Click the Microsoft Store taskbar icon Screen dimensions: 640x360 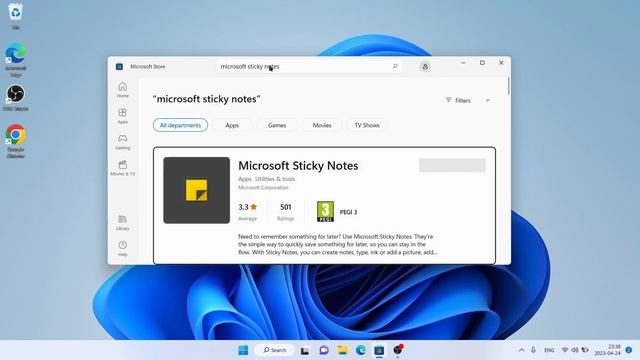[x=379, y=350]
